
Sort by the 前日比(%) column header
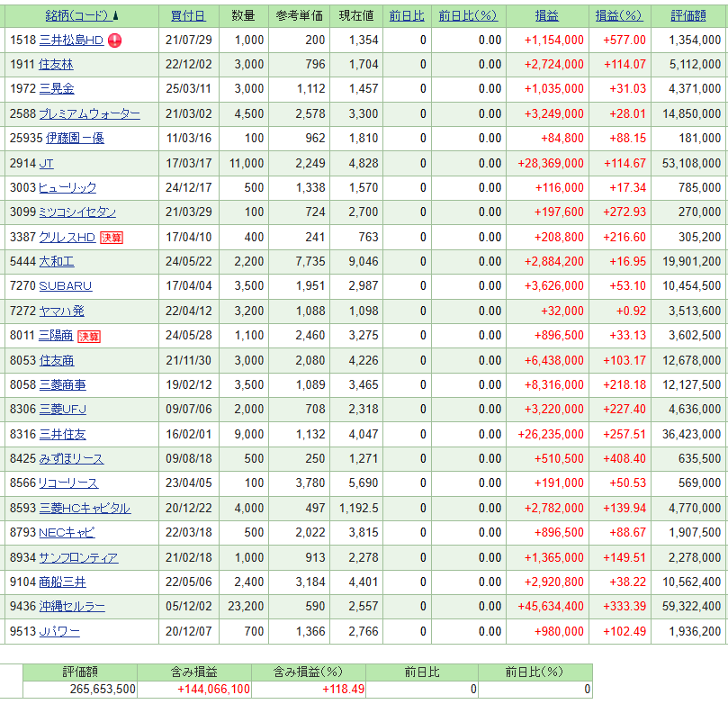pos(467,16)
